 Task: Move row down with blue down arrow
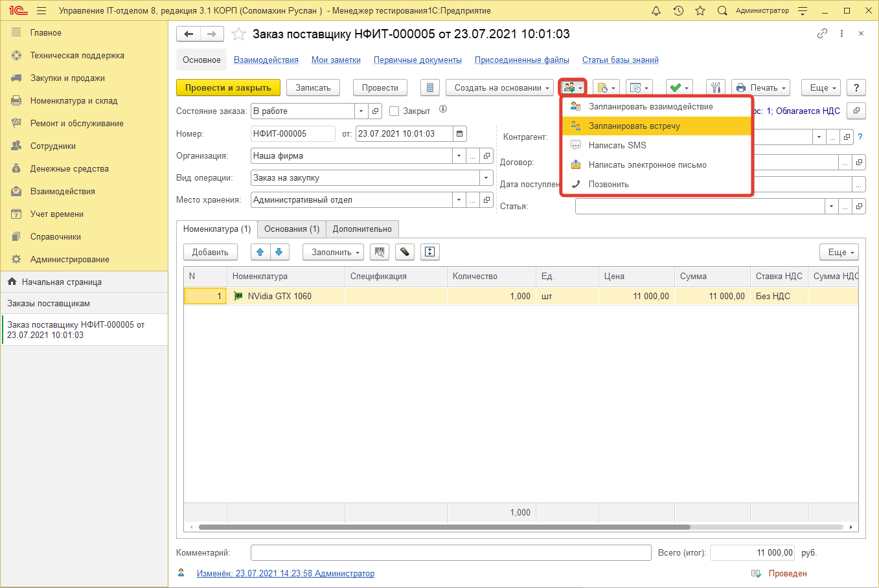[279, 252]
